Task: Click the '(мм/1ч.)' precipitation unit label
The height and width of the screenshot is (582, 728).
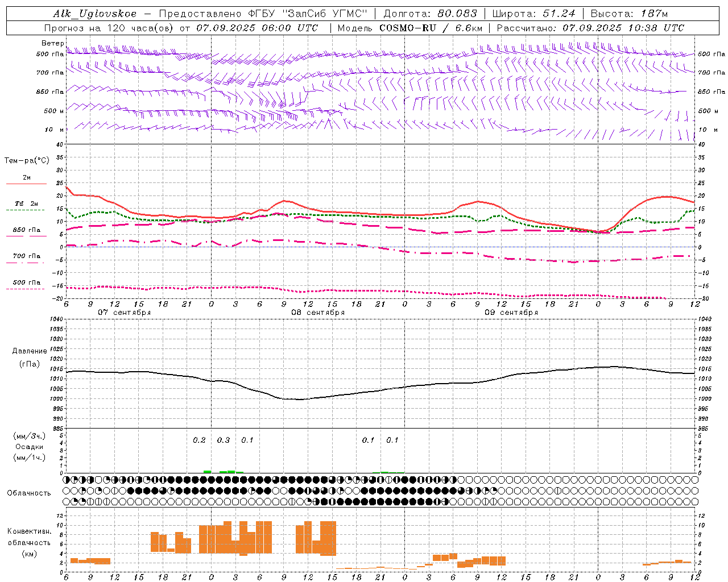Action: 30,458
